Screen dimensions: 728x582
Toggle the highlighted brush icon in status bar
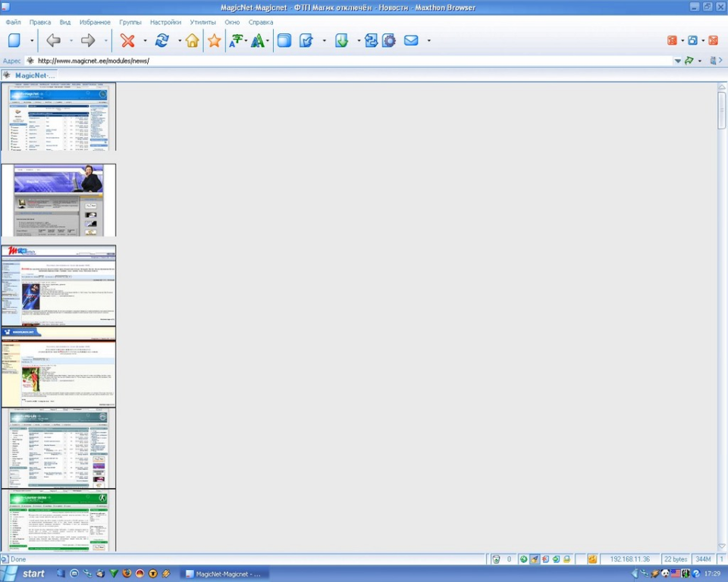pos(535,559)
